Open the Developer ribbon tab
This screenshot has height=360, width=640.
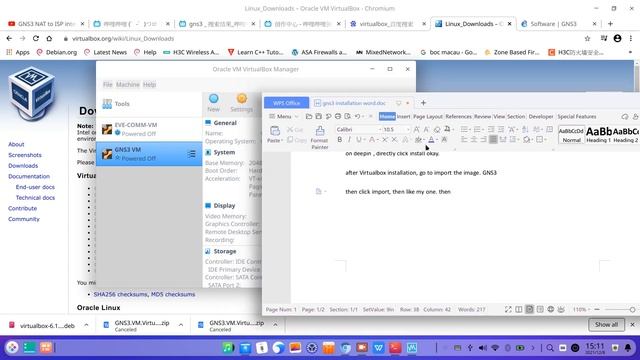tap(541, 116)
